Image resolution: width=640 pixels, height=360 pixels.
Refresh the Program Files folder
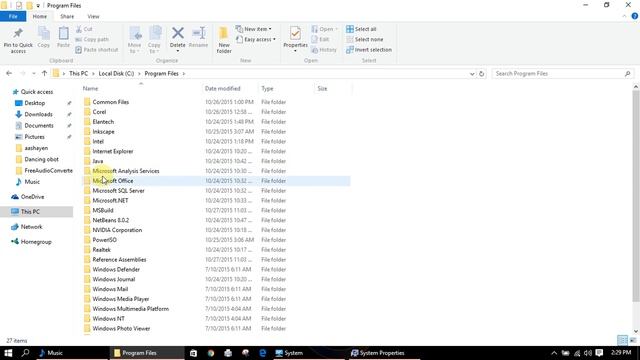[482, 74]
